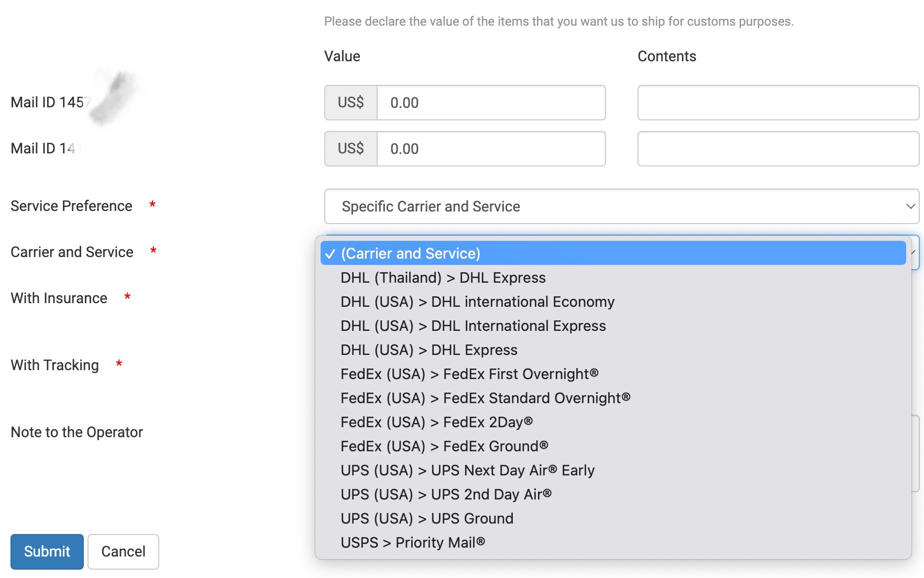924x578 pixels.
Task: Pick FedEx 2Day service
Action: [x=613, y=422]
